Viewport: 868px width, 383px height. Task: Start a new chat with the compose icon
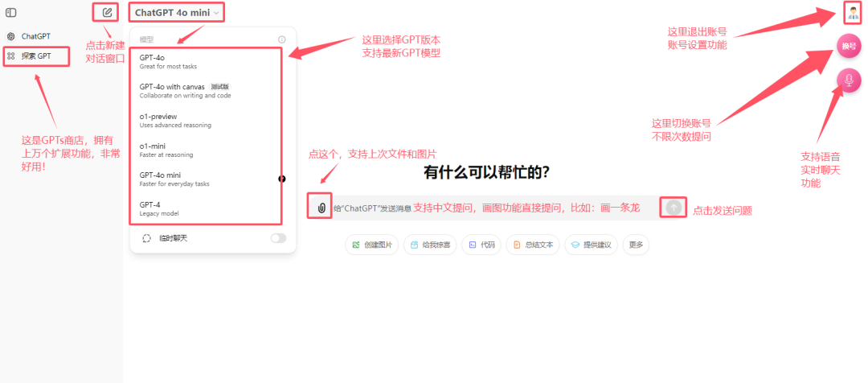click(x=107, y=11)
